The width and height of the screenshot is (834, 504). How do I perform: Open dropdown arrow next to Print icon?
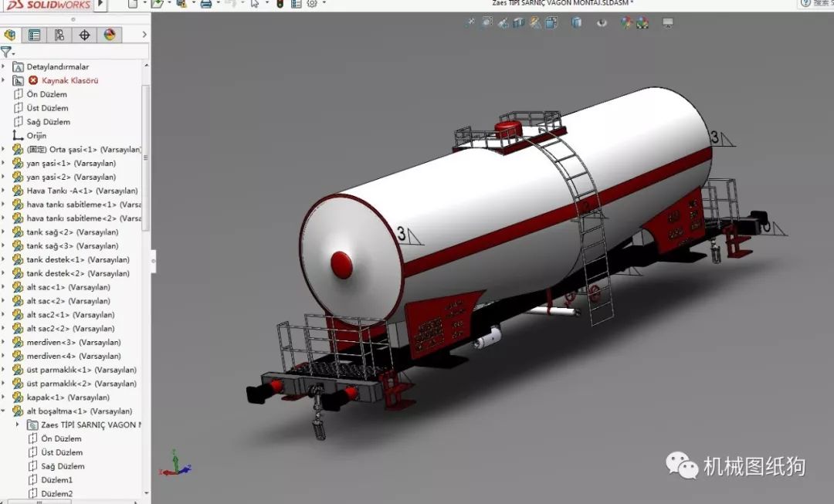pyautogui.click(x=218, y=3)
